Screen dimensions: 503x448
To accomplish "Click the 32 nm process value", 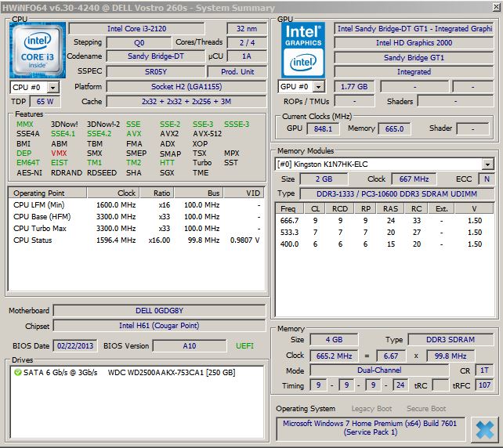I will tap(247, 28).
